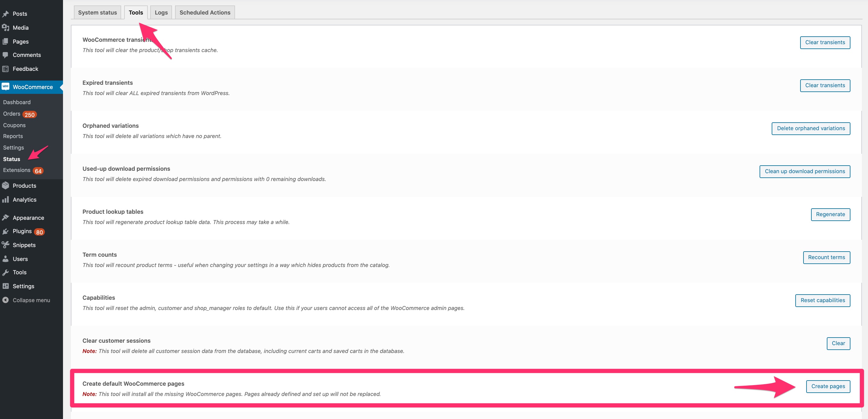This screenshot has width=868, height=419.
Task: Open Comments via speech-bubble icon
Action: click(x=5, y=54)
